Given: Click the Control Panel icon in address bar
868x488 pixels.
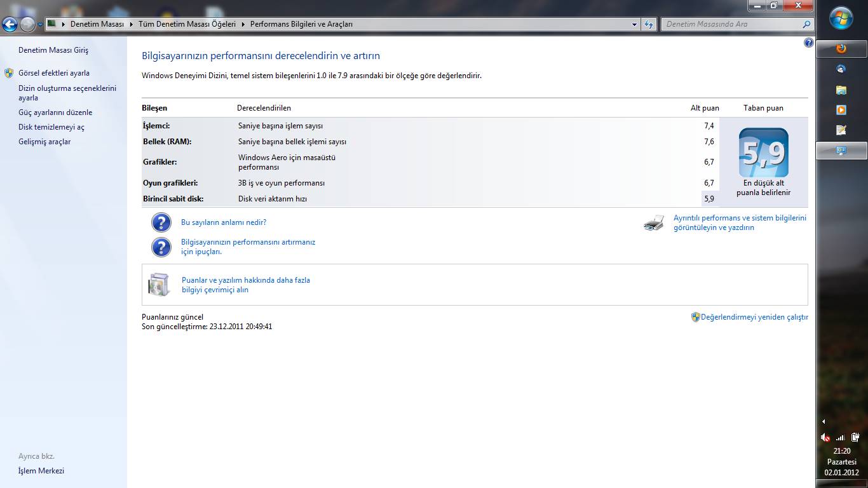Looking at the screenshot, I should (52, 24).
